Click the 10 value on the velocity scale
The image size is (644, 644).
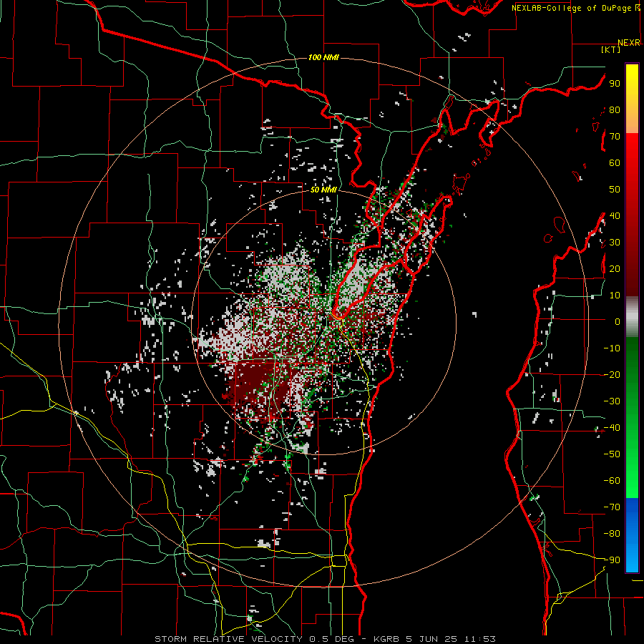coord(615,296)
